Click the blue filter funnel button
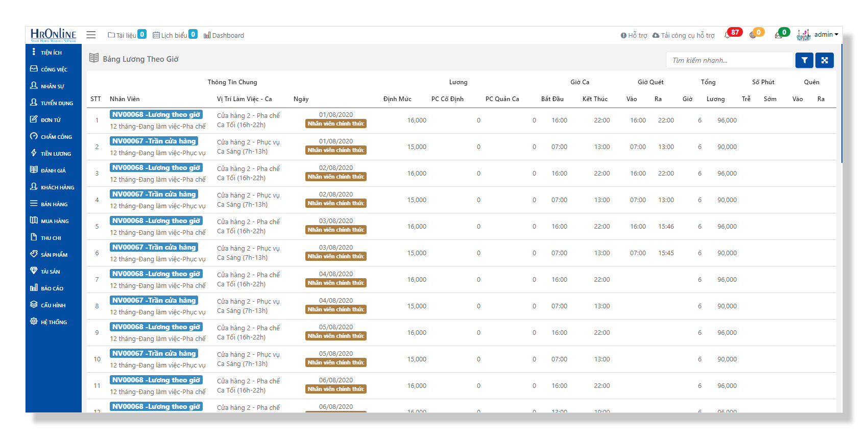Image resolution: width=868 pixels, height=439 pixels. [804, 60]
